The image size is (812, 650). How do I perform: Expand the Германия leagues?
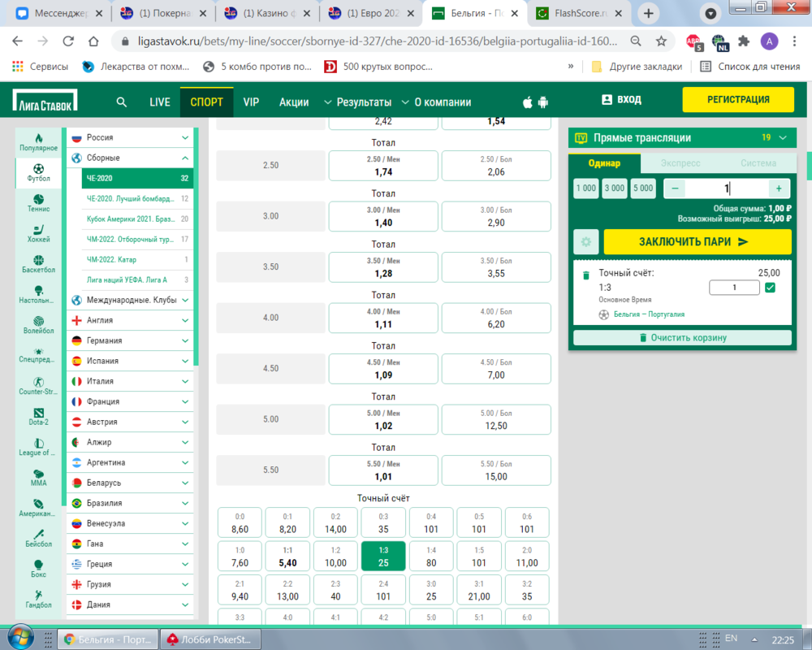coord(130,340)
